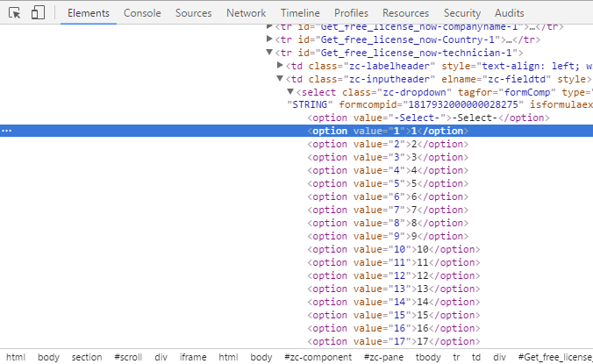Screen dimensions: 593x364
Task: Select the option value="12" row
Action: click(x=394, y=276)
